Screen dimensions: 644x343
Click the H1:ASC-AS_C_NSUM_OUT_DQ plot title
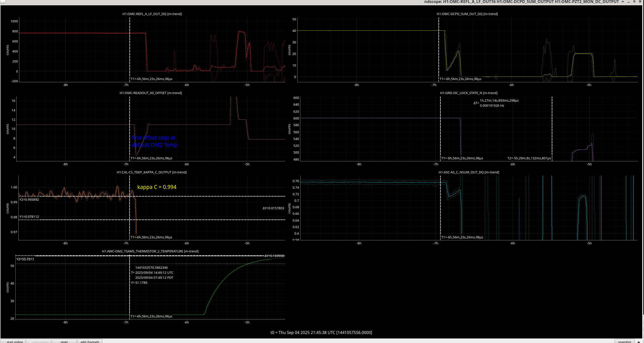[469, 172]
